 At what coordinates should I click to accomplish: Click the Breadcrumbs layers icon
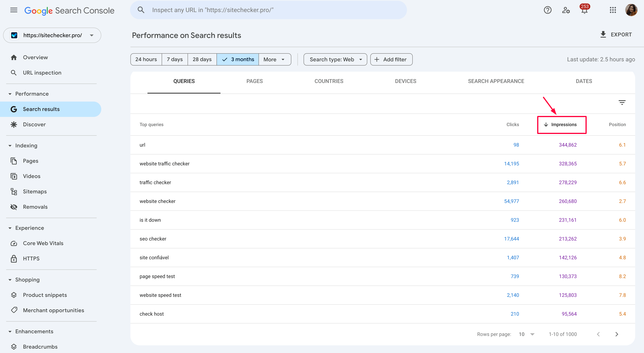click(x=14, y=347)
